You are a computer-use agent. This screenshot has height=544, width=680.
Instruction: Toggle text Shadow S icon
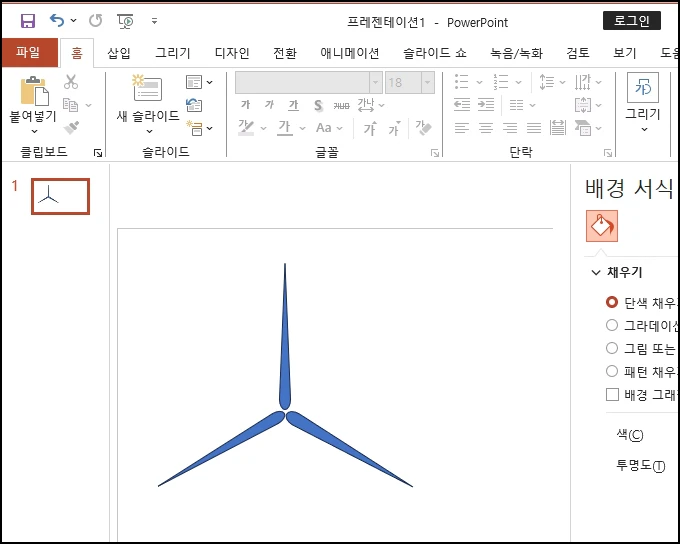click(318, 105)
